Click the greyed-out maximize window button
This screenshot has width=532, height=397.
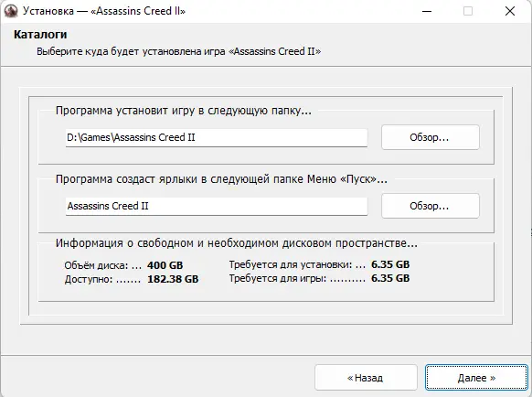pos(468,11)
